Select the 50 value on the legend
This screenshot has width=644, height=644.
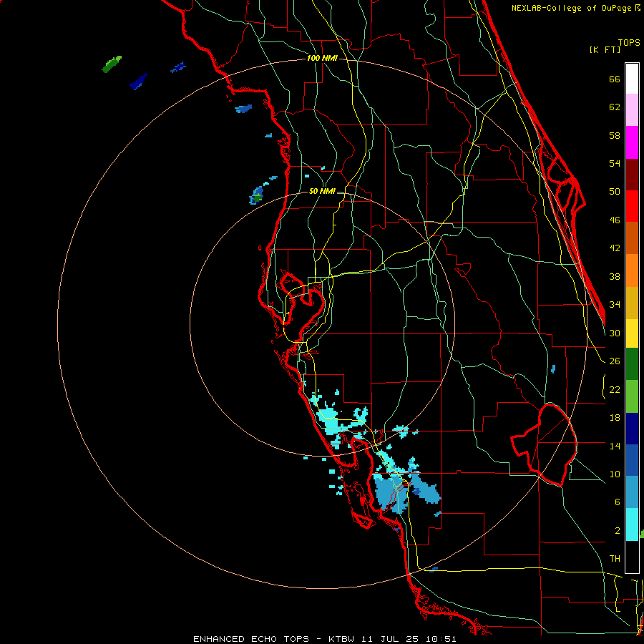click(615, 192)
